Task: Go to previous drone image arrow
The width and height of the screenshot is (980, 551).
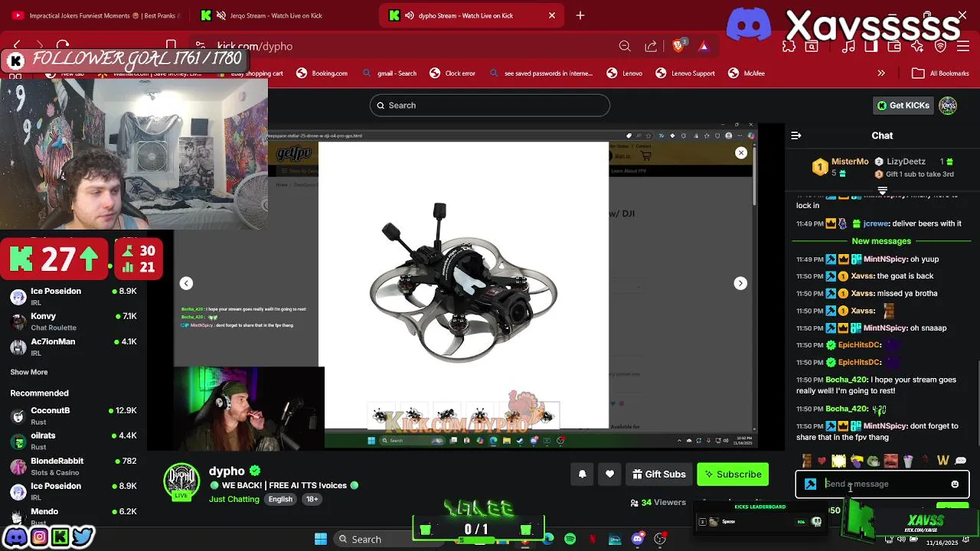Action: pyautogui.click(x=186, y=283)
